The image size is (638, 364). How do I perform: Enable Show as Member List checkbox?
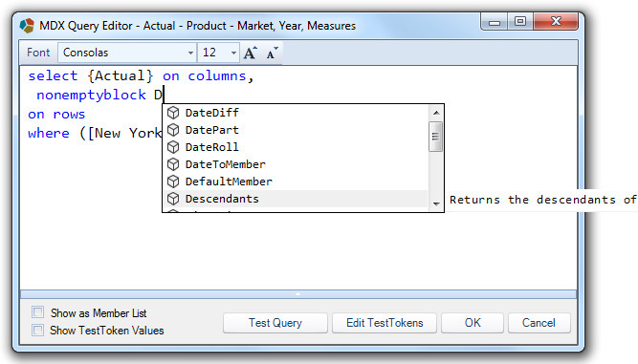click(38, 312)
